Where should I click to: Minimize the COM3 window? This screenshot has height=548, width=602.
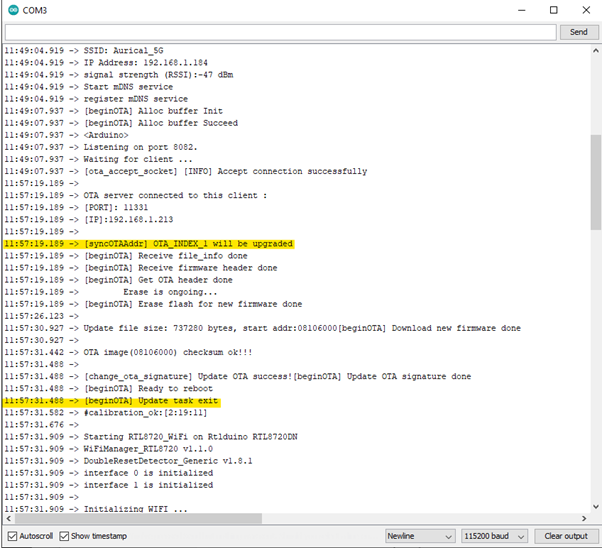[x=522, y=10]
